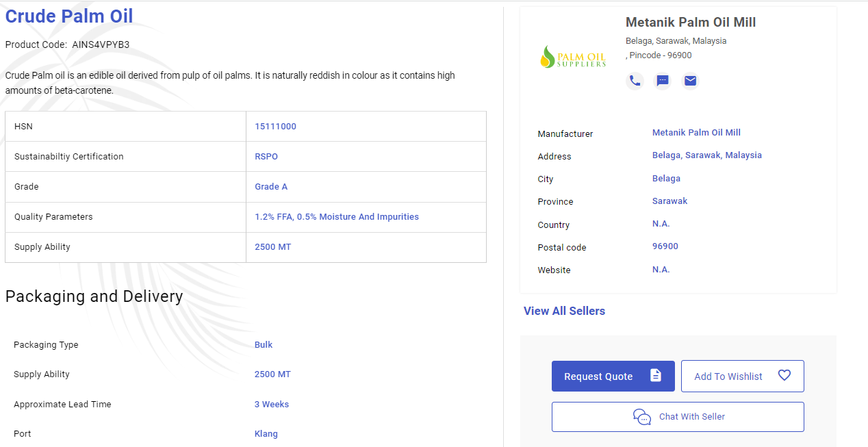Start Chat With Seller

(678, 417)
